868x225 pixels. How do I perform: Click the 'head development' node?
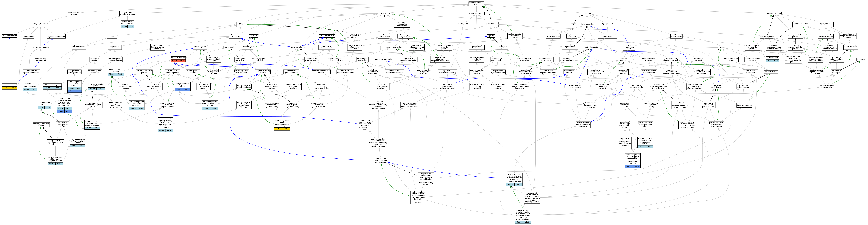pyautogui.click(x=9, y=36)
